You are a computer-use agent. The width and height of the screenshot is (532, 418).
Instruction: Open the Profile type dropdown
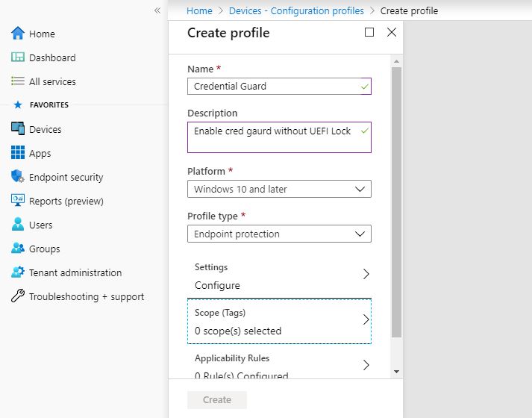point(278,234)
